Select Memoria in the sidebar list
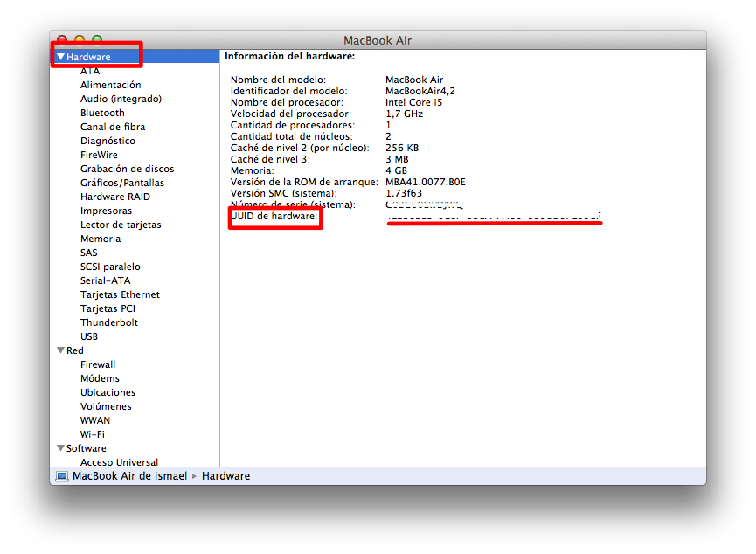The height and width of the screenshot is (554, 756). 101,239
